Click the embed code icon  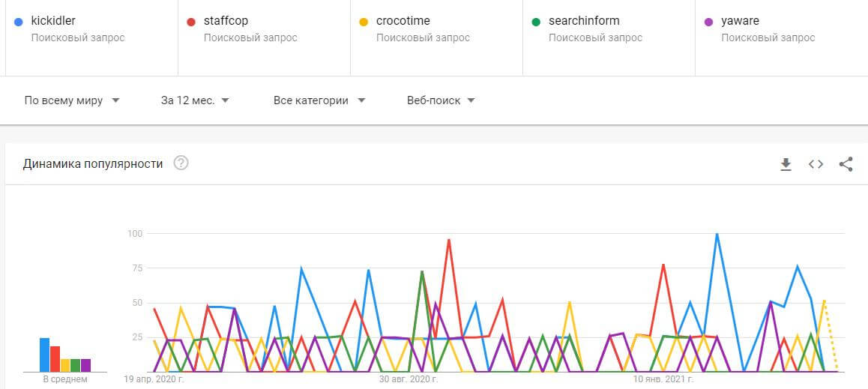pyautogui.click(x=816, y=164)
